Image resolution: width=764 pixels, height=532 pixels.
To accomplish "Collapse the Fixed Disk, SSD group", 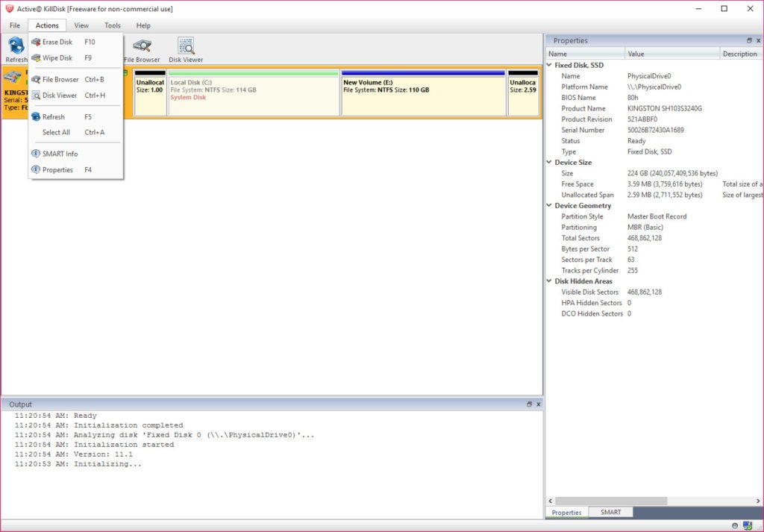I will 550,66.
